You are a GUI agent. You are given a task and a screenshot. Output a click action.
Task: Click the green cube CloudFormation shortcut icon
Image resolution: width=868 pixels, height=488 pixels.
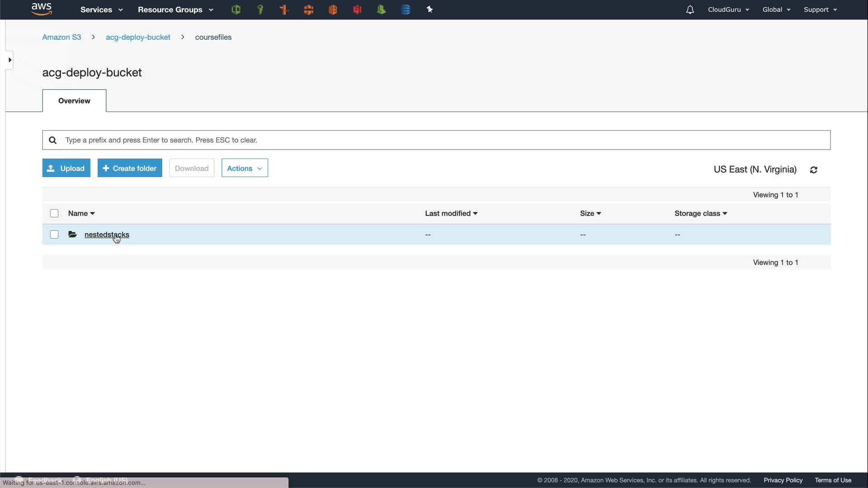point(236,9)
